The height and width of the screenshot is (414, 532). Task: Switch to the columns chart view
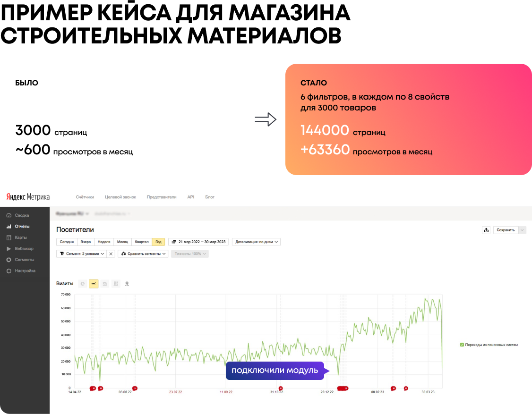point(116,284)
